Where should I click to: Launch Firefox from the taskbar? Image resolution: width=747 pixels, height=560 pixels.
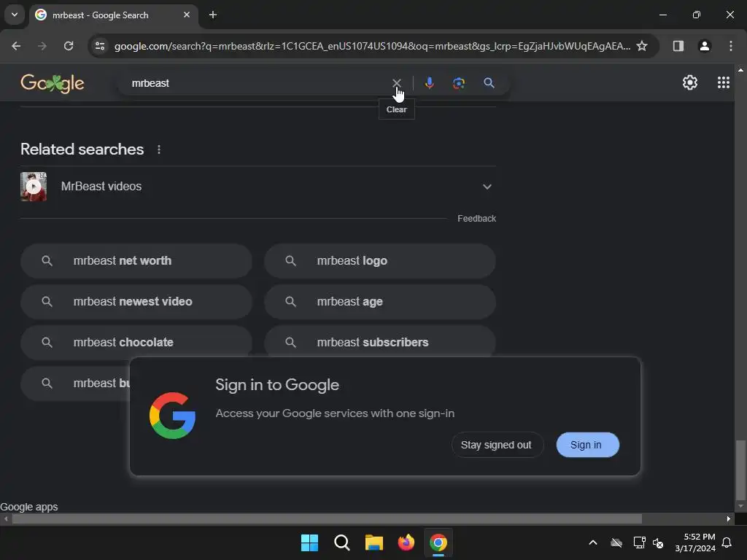(406, 542)
